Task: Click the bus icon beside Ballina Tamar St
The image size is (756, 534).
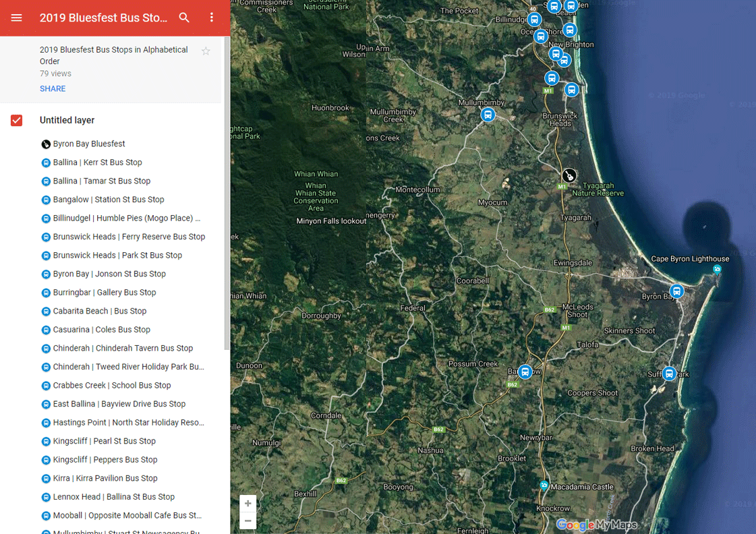Action: pos(46,181)
